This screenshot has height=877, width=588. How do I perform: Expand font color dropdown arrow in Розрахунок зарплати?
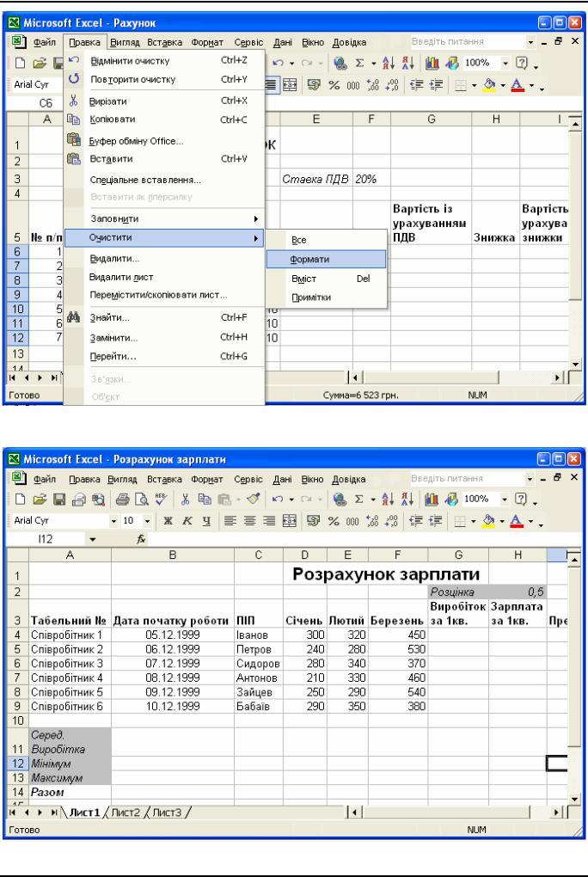click(531, 521)
